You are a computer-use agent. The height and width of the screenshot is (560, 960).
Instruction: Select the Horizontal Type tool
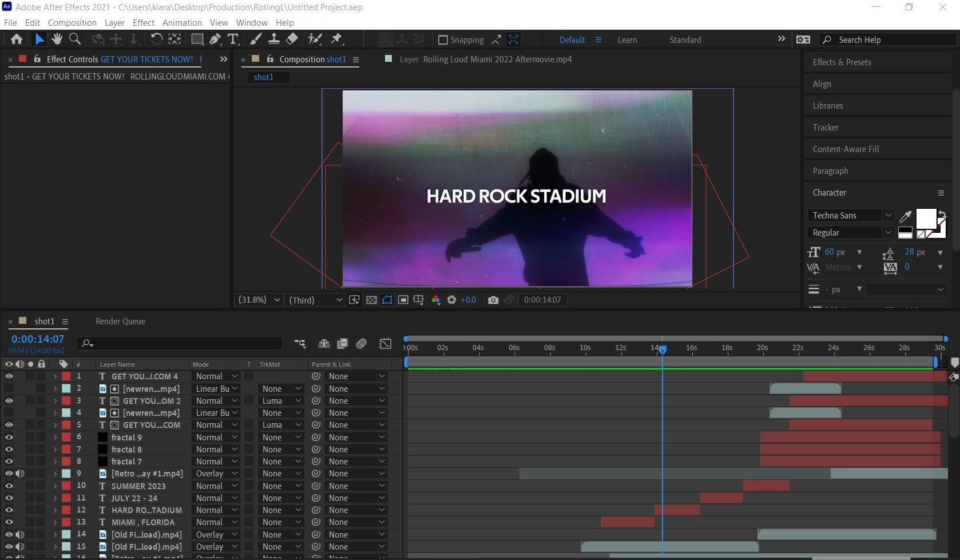[x=233, y=39]
